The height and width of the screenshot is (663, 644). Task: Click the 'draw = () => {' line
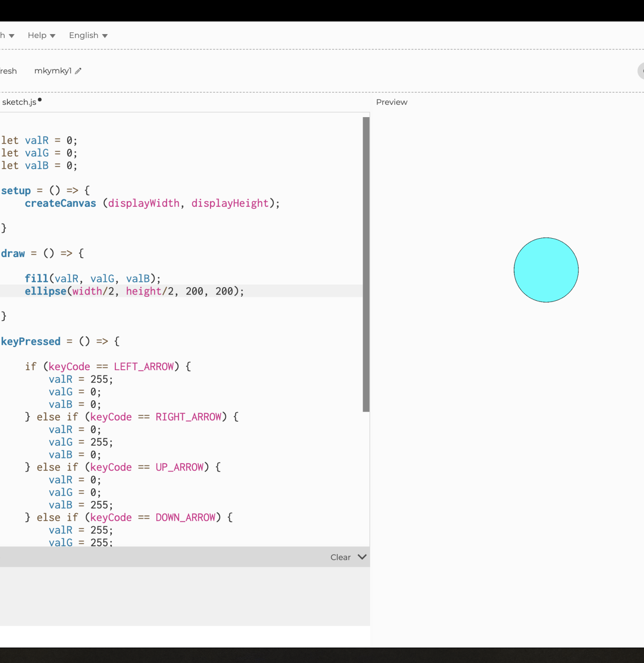tap(42, 253)
